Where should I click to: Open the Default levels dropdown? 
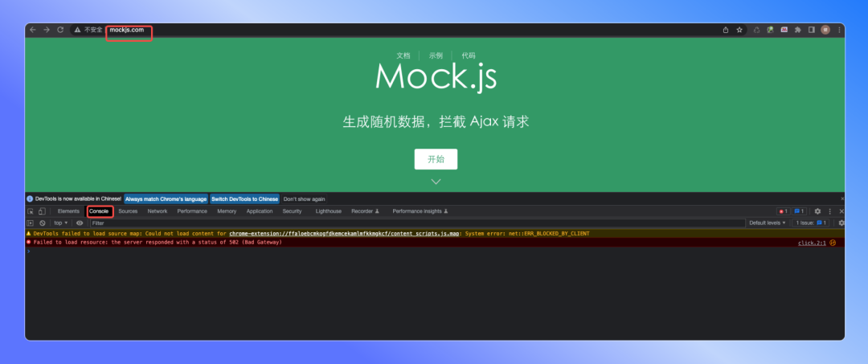pyautogui.click(x=768, y=223)
